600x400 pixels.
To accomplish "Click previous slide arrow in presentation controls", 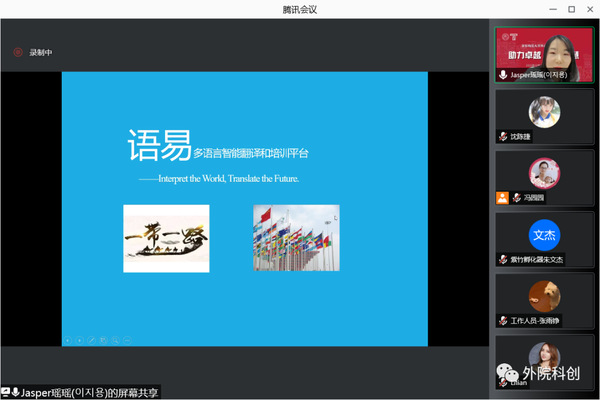I will point(68,340).
